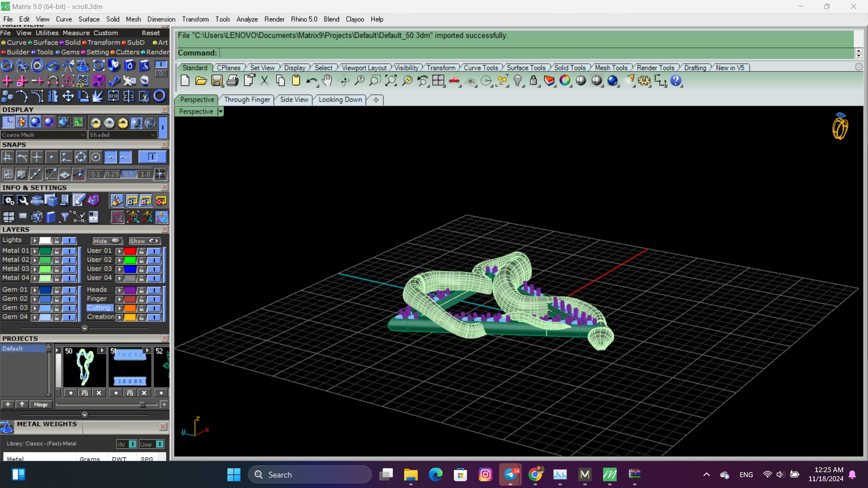Screen dimensions: 868x488
Task: Collapse the Projects panel divider arrow
Action: (85, 414)
